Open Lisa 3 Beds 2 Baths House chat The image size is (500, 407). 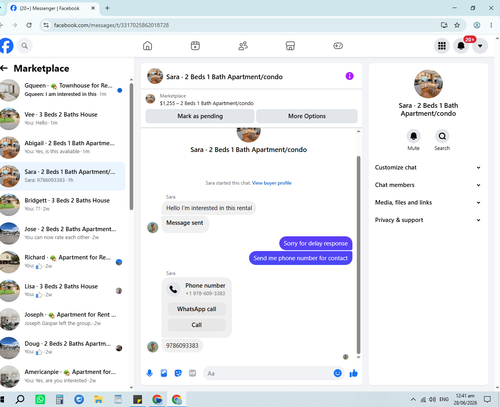point(62,290)
